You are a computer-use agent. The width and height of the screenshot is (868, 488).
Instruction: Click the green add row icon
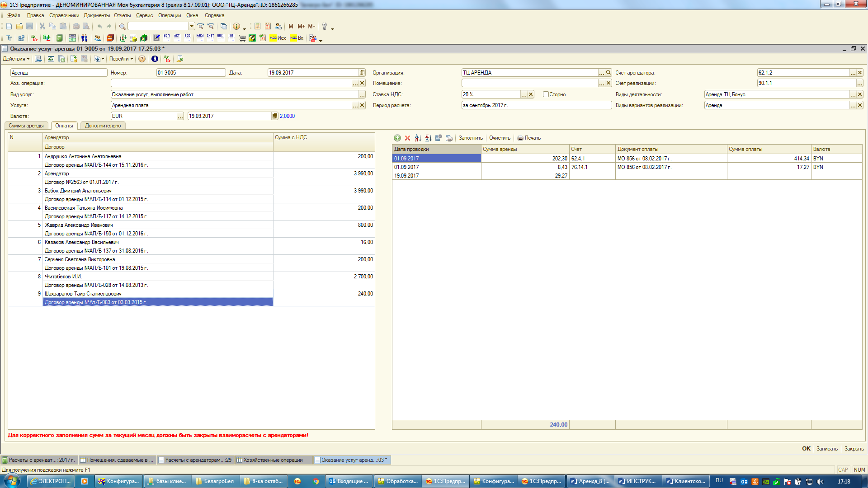(x=397, y=138)
